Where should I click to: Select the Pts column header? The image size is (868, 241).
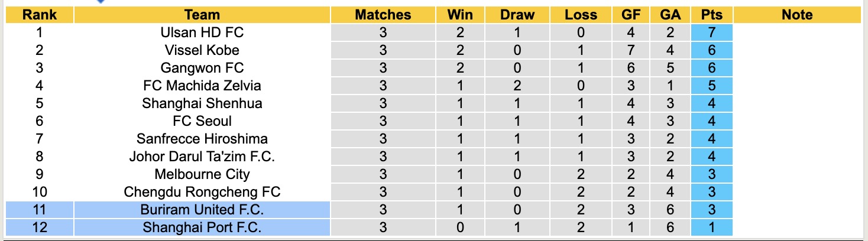tap(711, 15)
